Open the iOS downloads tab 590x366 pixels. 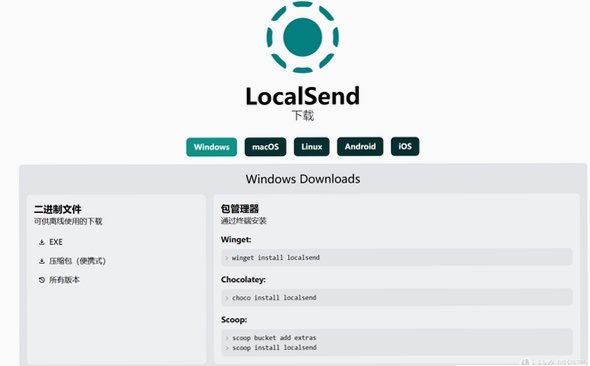tap(405, 146)
